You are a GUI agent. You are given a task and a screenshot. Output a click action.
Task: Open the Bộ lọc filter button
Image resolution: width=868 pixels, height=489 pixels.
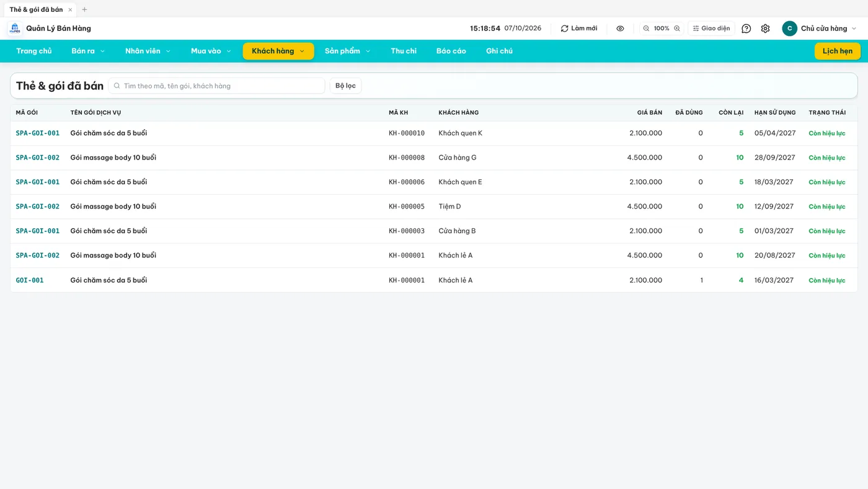[345, 86]
